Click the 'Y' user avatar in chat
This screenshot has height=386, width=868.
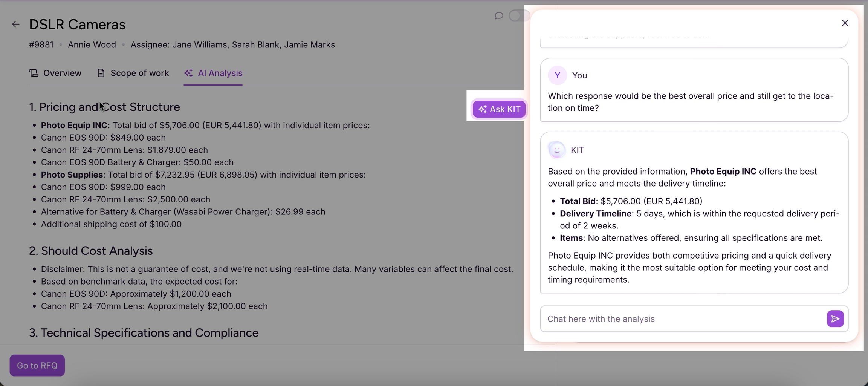[557, 75]
